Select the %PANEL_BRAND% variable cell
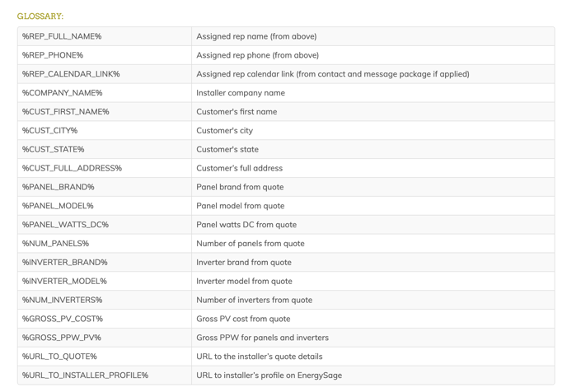Viewport: 567px width, 392px height. (59, 187)
